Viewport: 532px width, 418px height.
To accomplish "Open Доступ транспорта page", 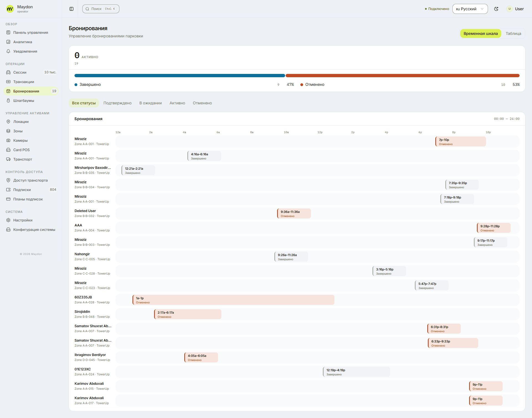I will click(31, 180).
